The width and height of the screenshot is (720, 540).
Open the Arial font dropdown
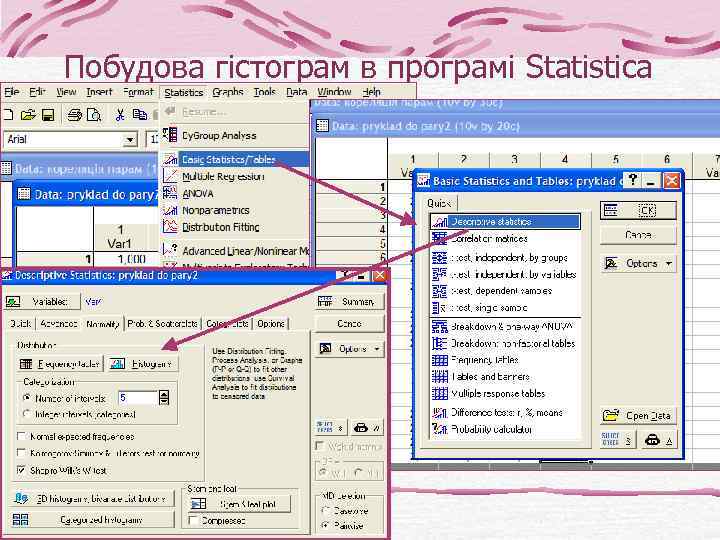coord(130,139)
